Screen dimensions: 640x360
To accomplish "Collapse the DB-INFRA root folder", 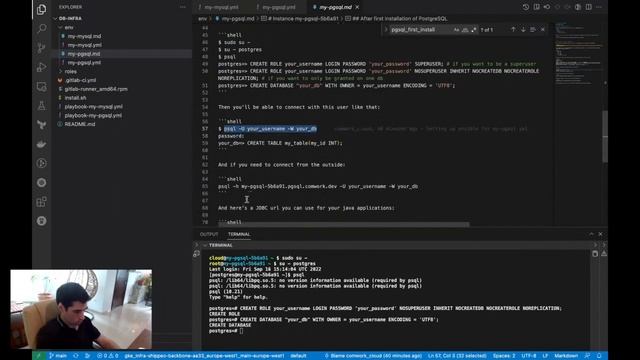I will coord(70,18).
